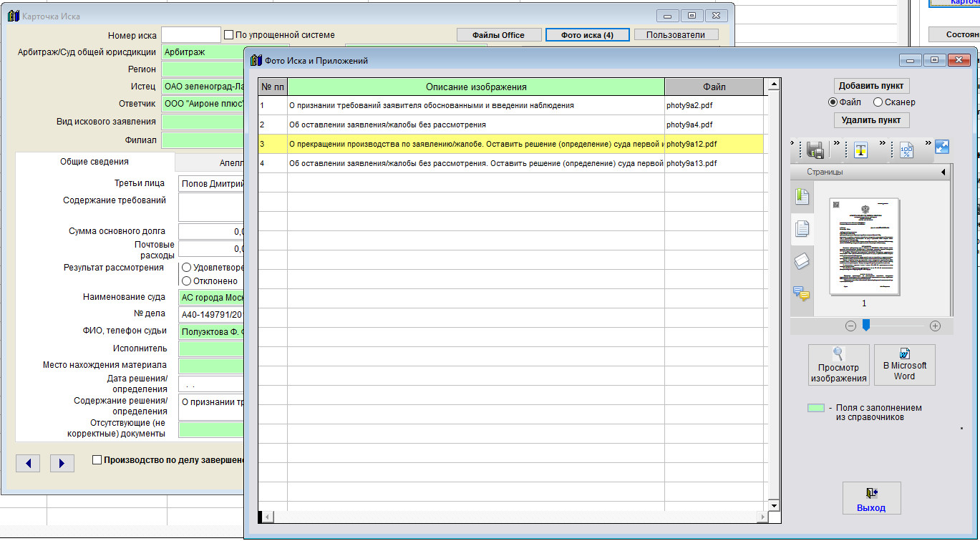Image resolution: width=980 pixels, height=541 pixels.
Task: Switch to the Общие сведения tab
Action: pos(94,162)
